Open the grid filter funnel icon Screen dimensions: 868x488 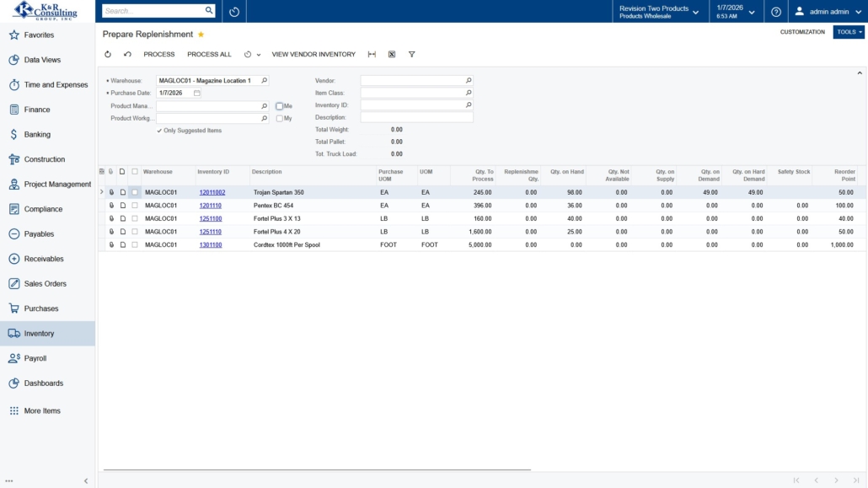click(412, 54)
